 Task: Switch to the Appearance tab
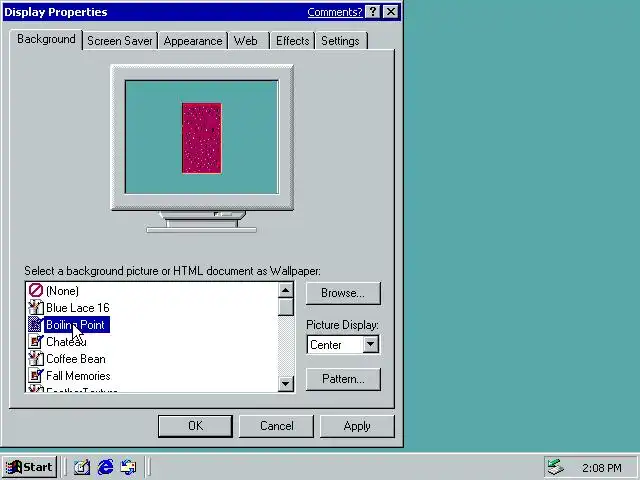tap(193, 41)
